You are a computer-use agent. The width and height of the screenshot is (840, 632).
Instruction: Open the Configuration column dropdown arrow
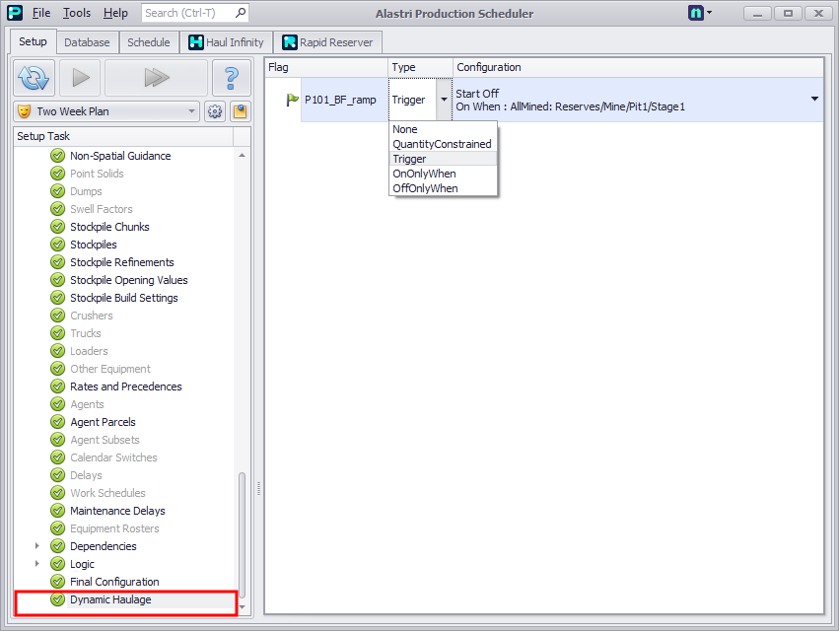click(814, 99)
